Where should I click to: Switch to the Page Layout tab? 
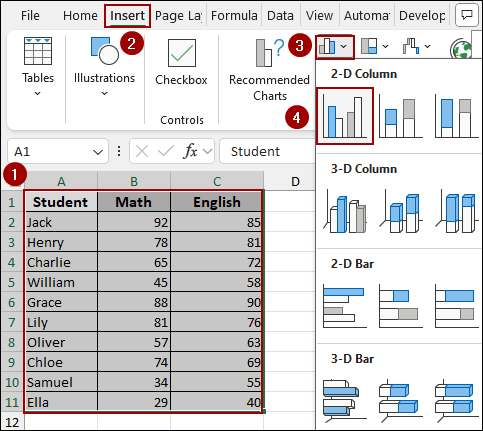pyautogui.click(x=178, y=16)
